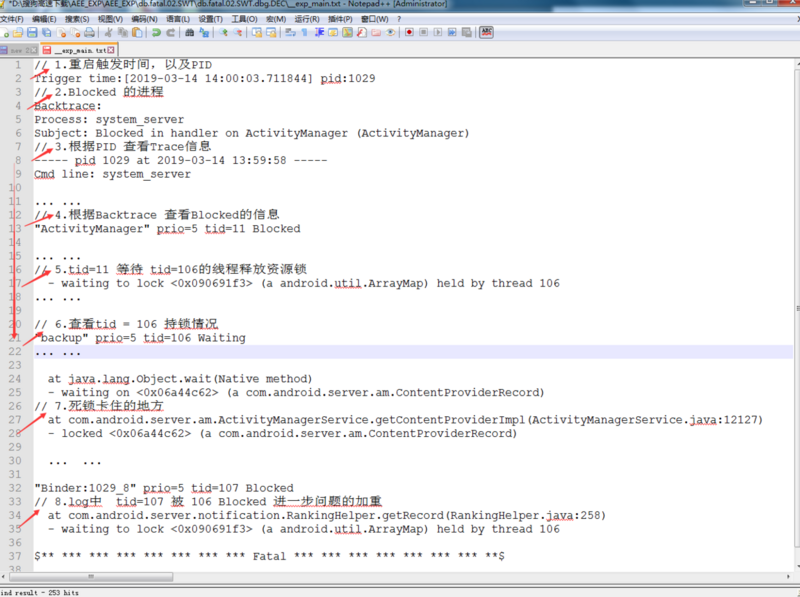Click the Print toolbar icon
The height and width of the screenshot is (597, 800).
(x=89, y=33)
